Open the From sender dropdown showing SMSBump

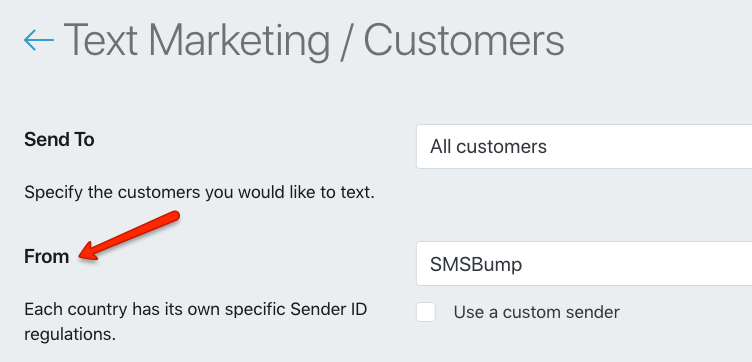tap(584, 264)
